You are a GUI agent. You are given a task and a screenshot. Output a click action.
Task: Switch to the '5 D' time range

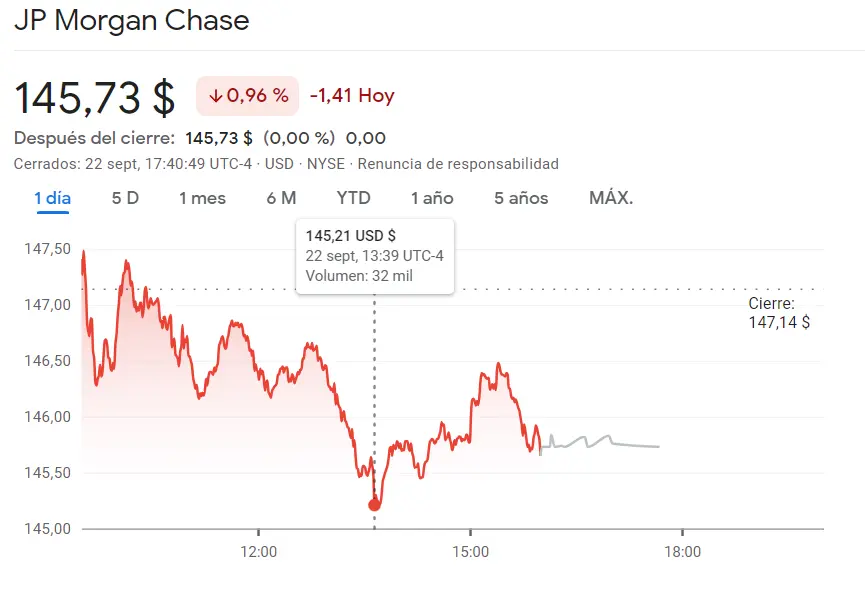tap(124, 198)
